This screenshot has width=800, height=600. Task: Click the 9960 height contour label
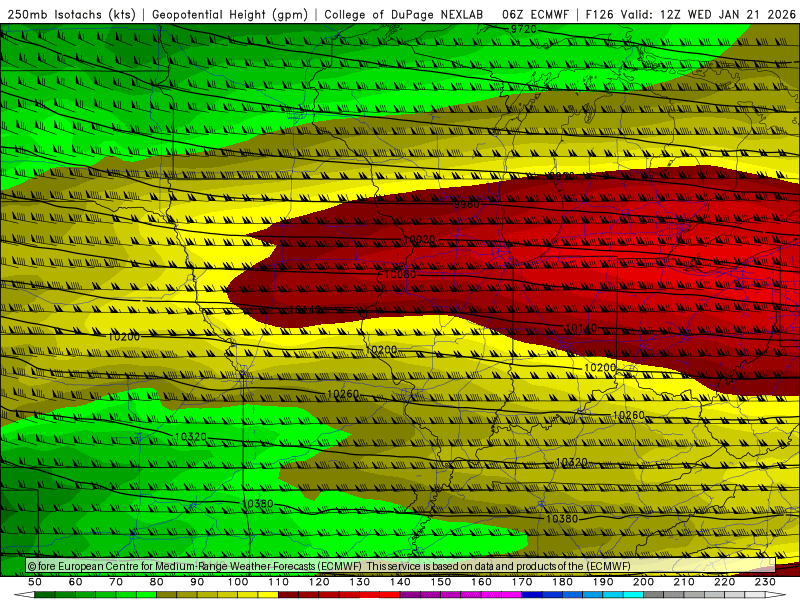(466, 205)
